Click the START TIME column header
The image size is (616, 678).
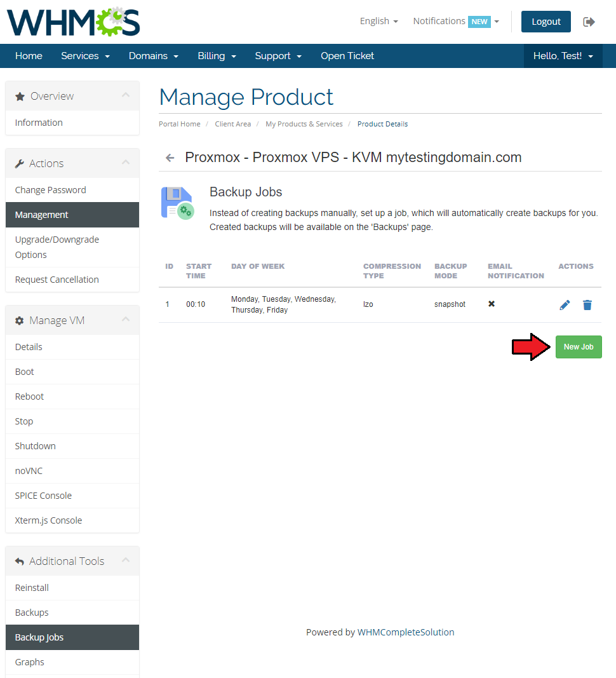tap(198, 271)
